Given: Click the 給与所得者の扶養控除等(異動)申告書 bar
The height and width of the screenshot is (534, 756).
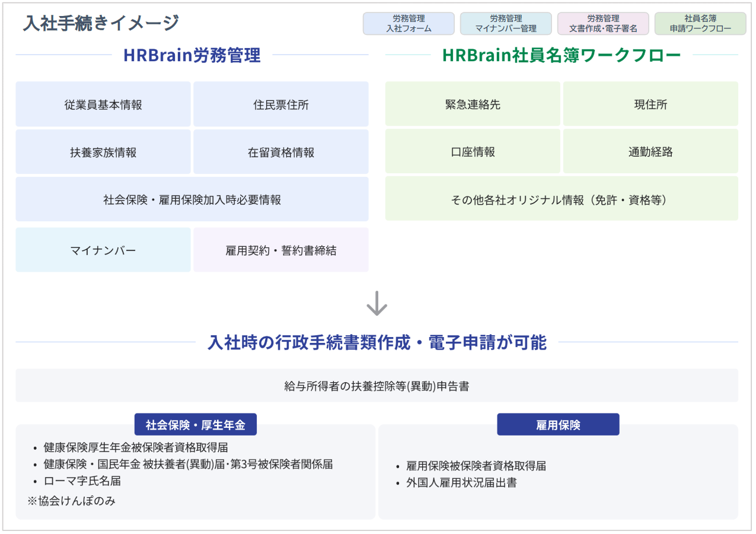Looking at the screenshot, I should click(x=377, y=386).
